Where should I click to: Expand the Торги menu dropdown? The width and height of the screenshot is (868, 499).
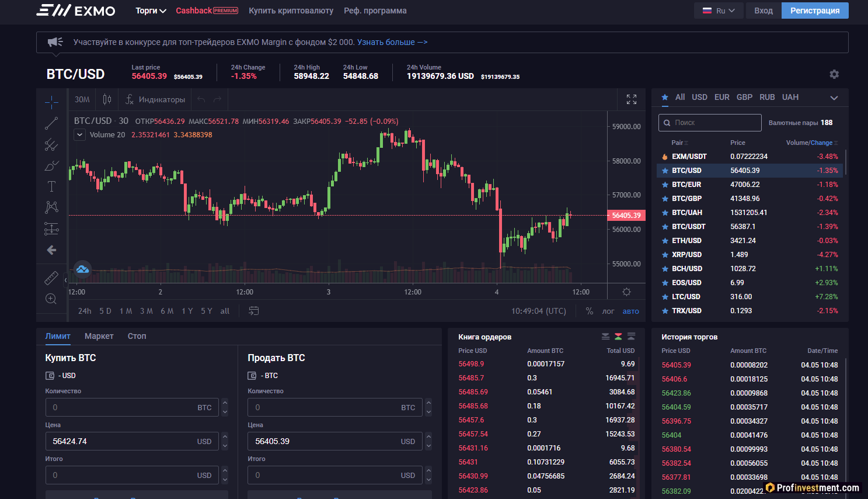151,11
